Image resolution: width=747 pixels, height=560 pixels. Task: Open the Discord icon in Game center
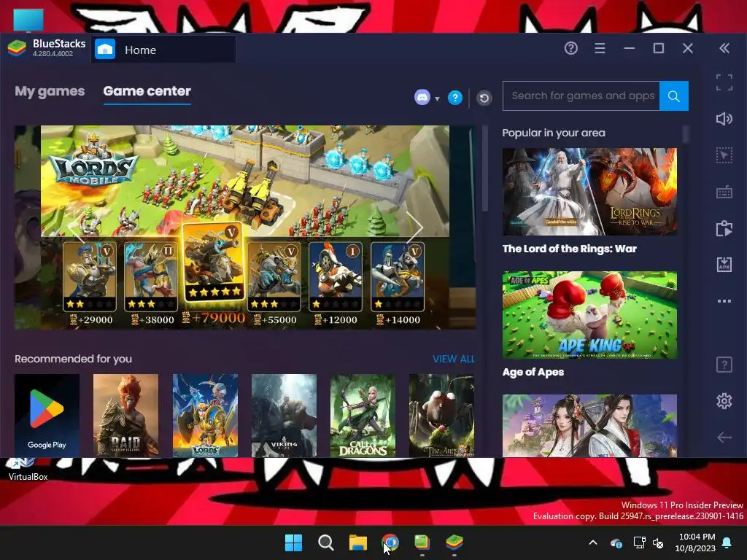(422, 97)
